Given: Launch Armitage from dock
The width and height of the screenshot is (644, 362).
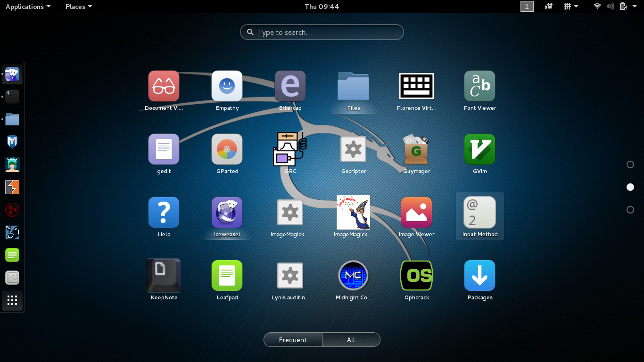Looking at the screenshot, I should pyautogui.click(x=12, y=165).
